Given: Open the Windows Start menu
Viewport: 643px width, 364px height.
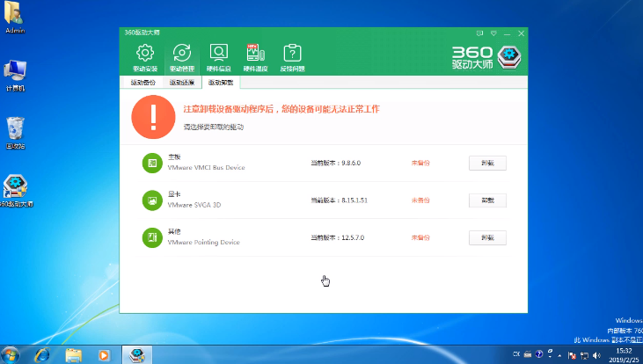Looking at the screenshot, I should click(x=12, y=355).
